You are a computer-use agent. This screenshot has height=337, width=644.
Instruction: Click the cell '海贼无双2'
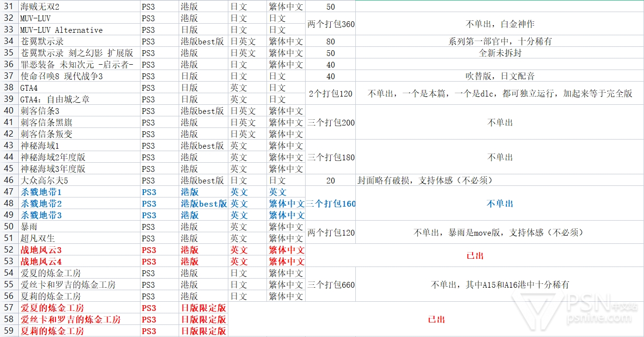pos(79,7)
